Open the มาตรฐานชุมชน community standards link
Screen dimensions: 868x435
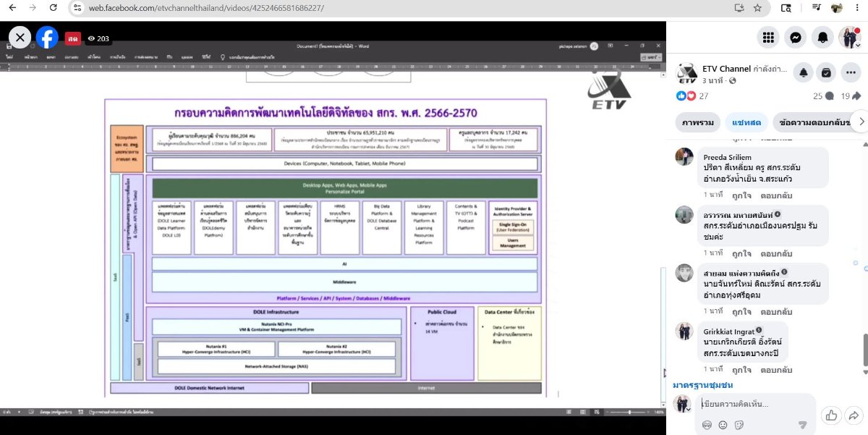702,384
